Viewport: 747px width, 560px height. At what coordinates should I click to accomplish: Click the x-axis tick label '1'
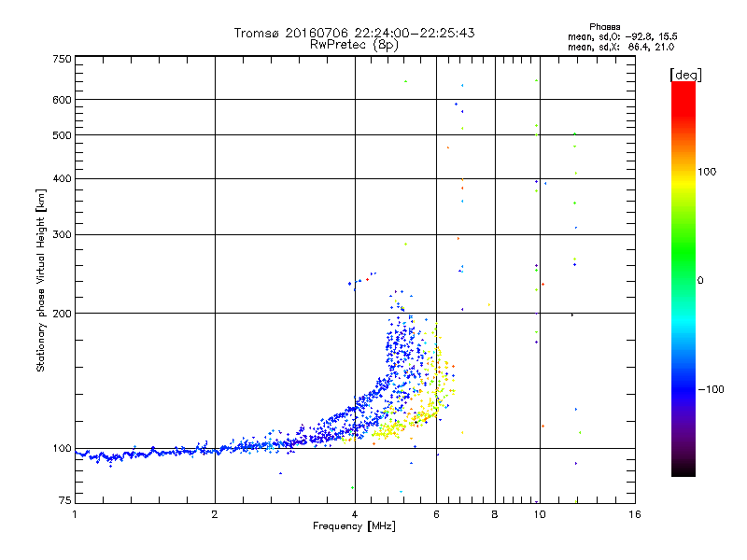75,514
